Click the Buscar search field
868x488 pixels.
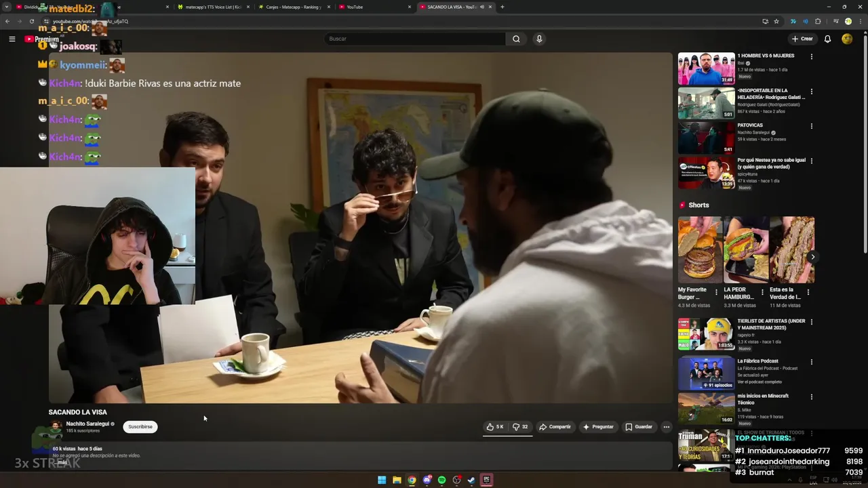(415, 39)
